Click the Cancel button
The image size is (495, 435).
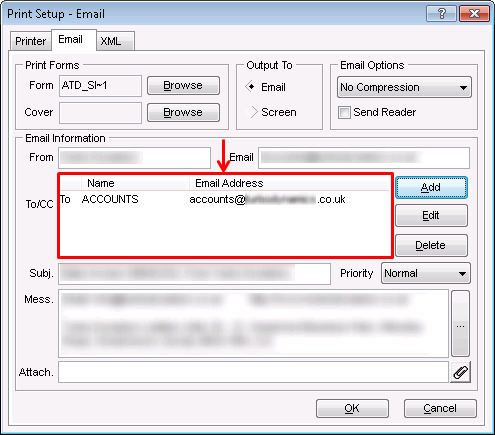pos(440,408)
